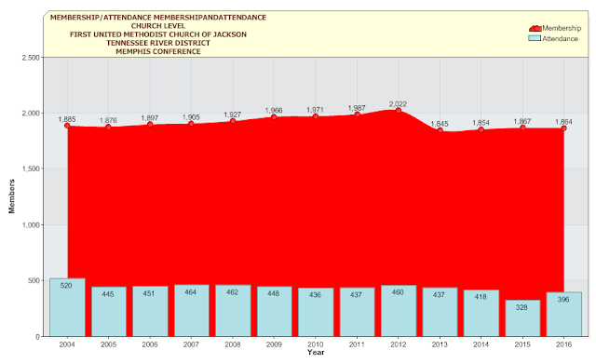
Task: Click the 2014 membership marker 1,854
Action: pyautogui.click(x=481, y=129)
